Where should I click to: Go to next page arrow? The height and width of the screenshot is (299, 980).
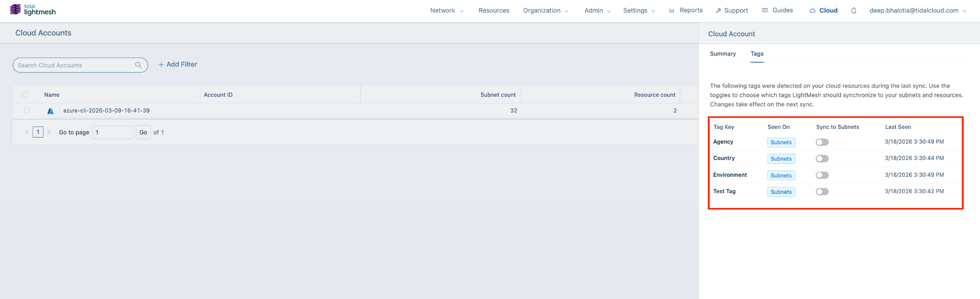[49, 132]
